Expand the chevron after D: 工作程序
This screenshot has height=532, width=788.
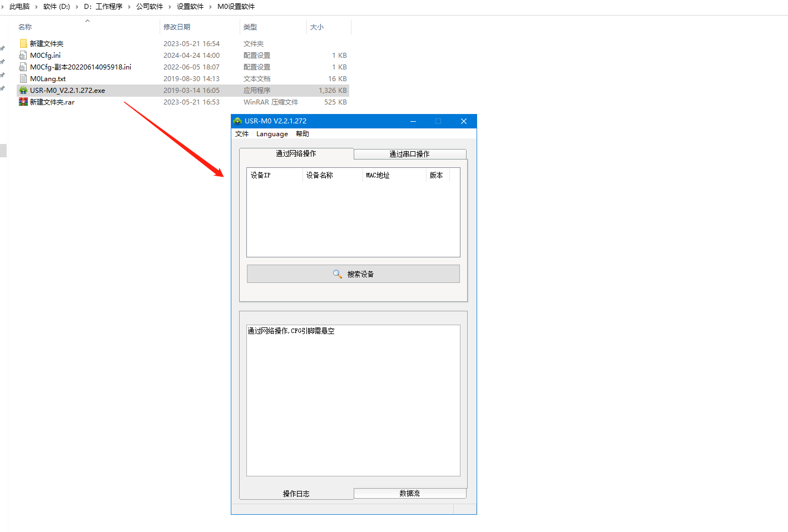click(x=130, y=7)
